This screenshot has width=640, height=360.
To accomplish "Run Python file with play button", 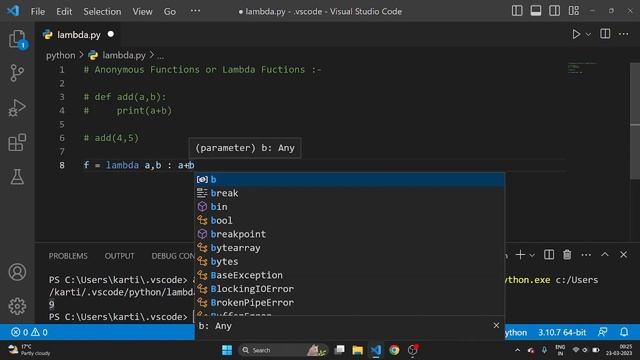I will click(x=576, y=34).
